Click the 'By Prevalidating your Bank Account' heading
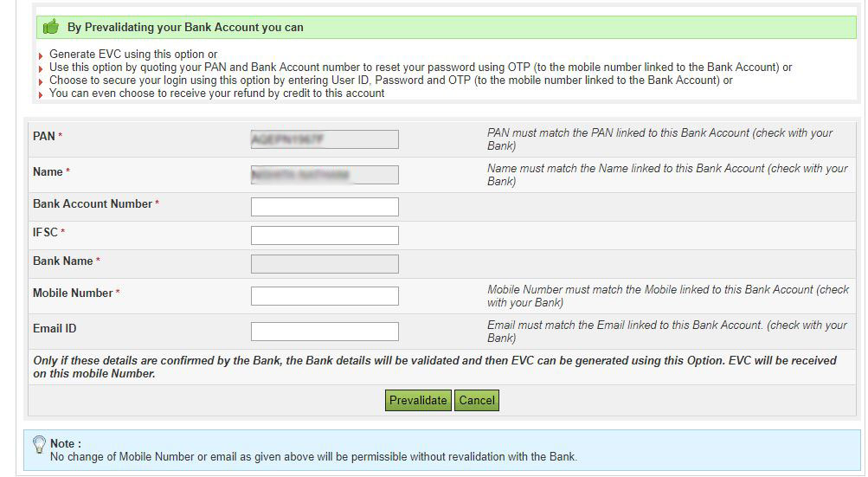 185,27
